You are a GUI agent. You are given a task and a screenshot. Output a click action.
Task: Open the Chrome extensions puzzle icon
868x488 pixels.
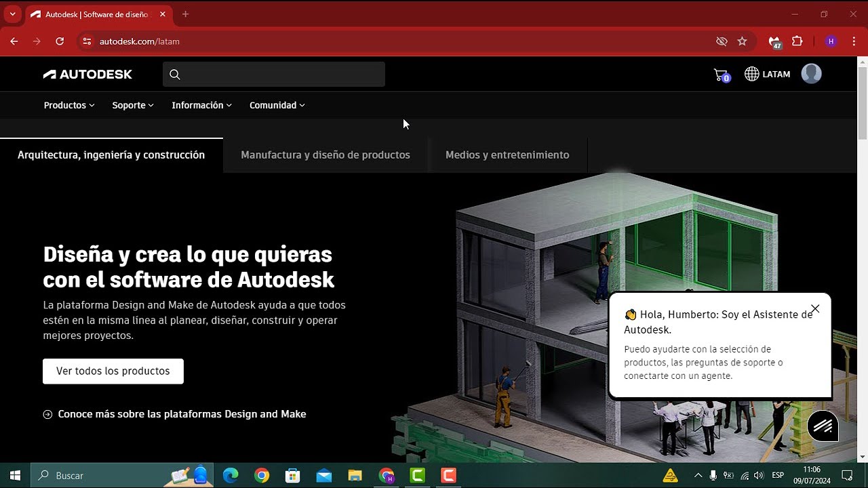(797, 41)
